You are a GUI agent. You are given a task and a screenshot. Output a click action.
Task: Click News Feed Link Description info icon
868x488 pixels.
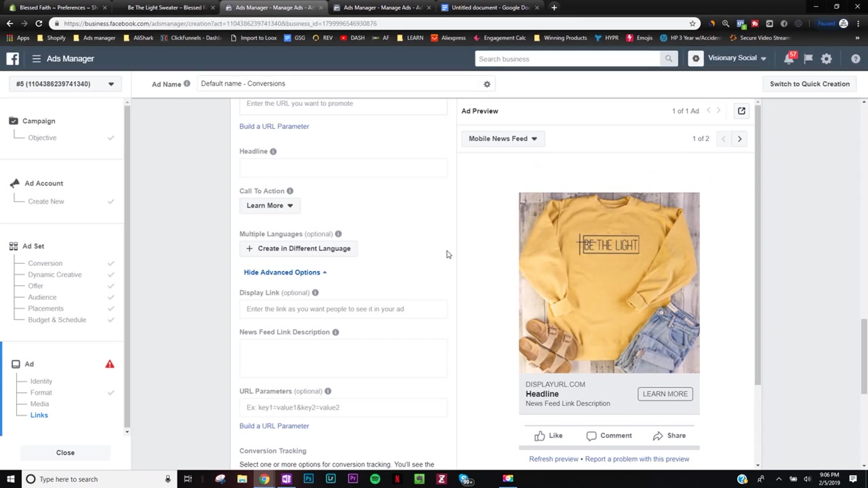point(336,332)
